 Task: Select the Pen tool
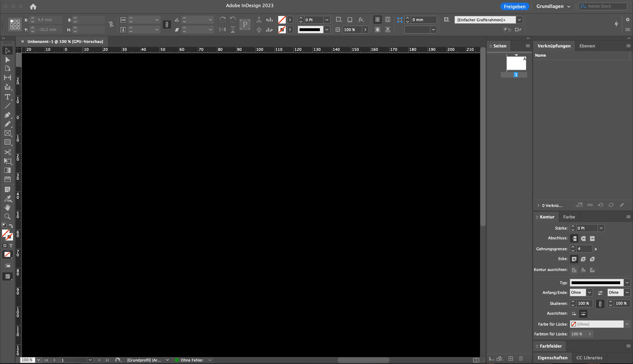coord(7,115)
